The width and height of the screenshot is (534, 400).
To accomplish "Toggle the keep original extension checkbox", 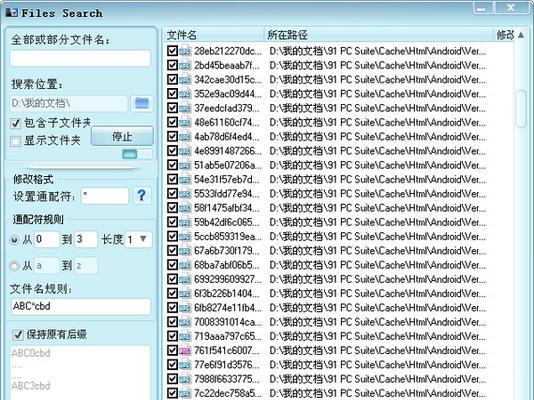I will [x=17, y=335].
